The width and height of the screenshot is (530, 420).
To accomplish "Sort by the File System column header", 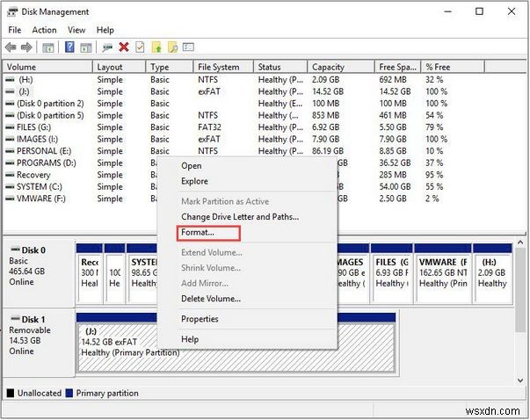I will point(223,67).
